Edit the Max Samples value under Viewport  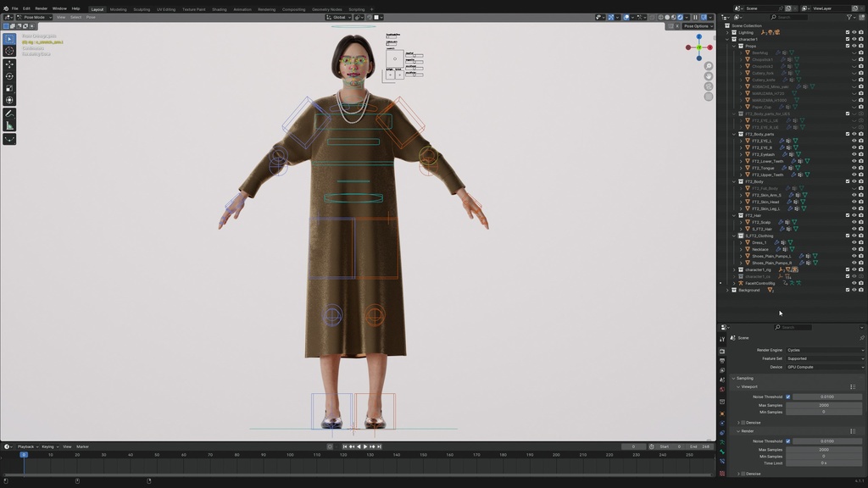(x=824, y=405)
